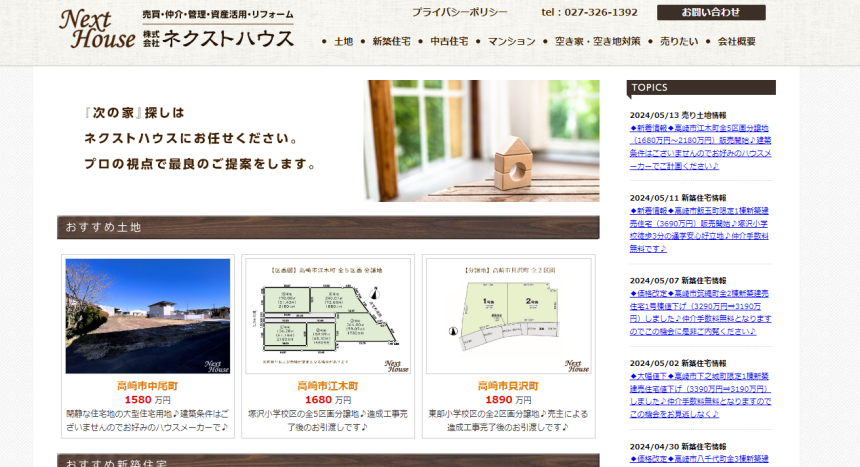Screen dimensions: 860x467
Task: Select 中古住宅 in the navigation bar
Action: (x=449, y=42)
